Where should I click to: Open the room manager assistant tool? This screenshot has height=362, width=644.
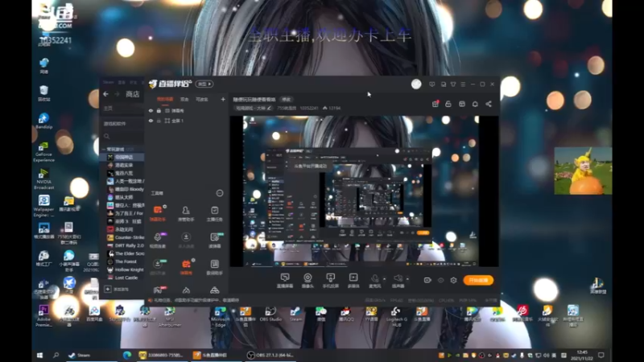click(x=186, y=213)
